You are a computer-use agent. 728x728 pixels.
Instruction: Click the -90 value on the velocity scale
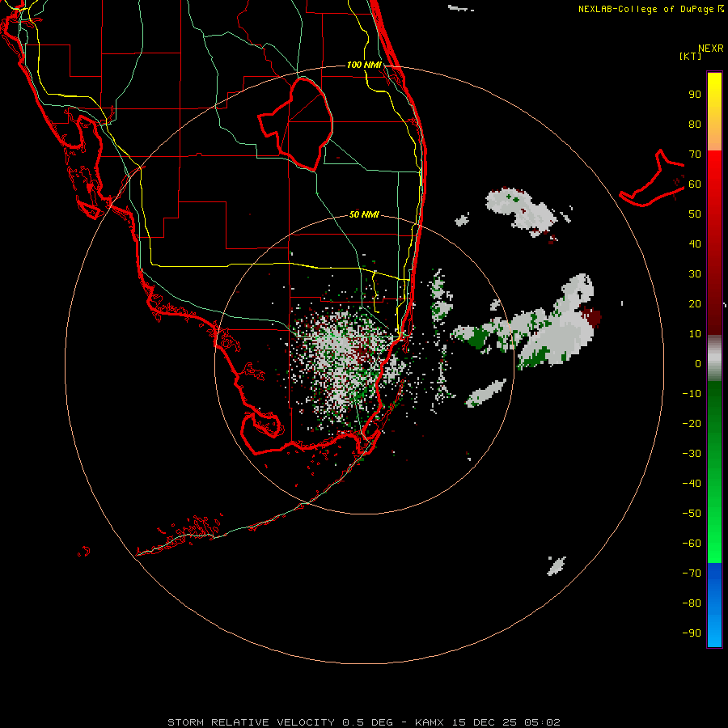(x=692, y=633)
